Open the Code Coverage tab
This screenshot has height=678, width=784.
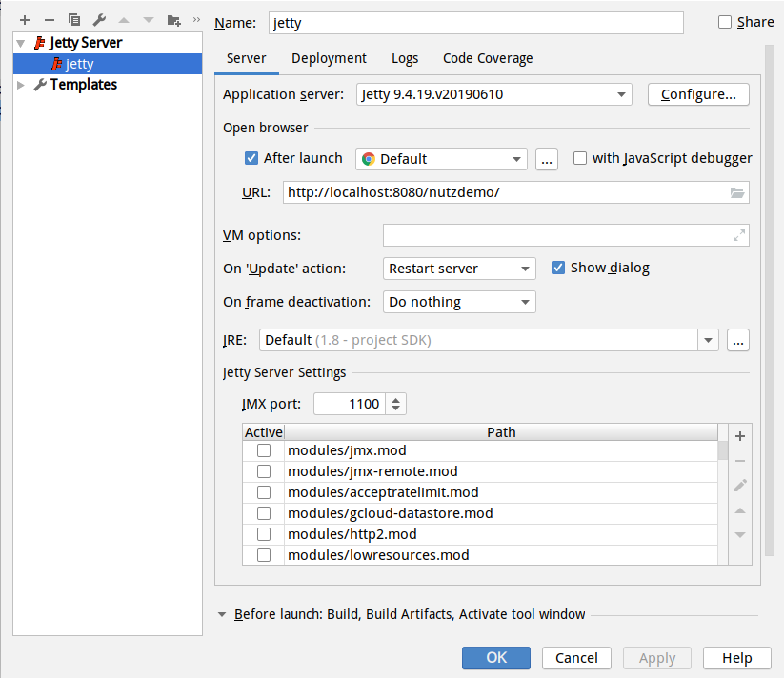pos(488,58)
